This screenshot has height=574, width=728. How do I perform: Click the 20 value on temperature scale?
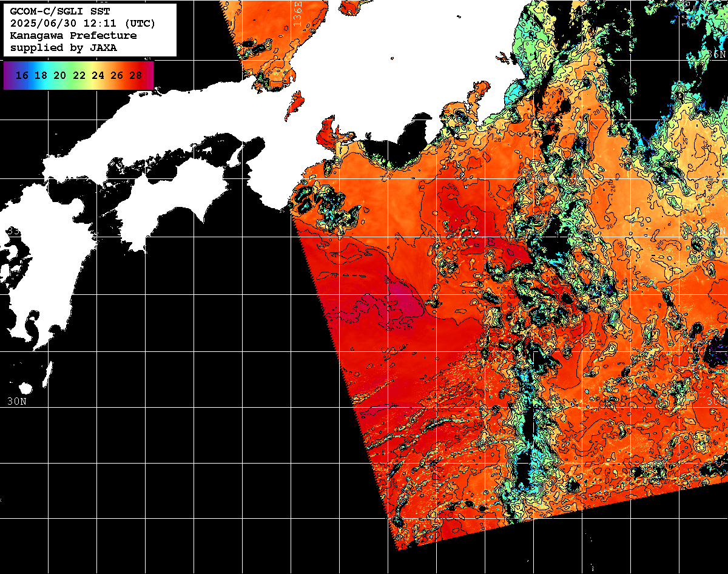click(x=60, y=75)
